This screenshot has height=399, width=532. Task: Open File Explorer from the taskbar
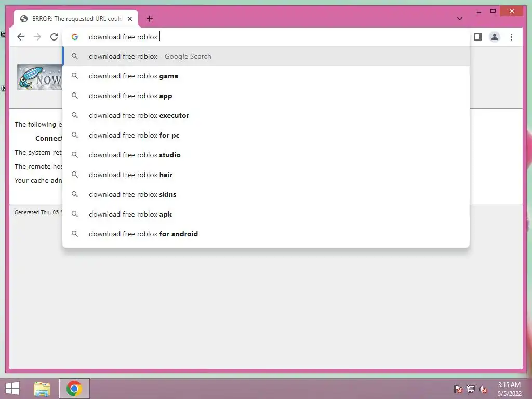coord(42,389)
